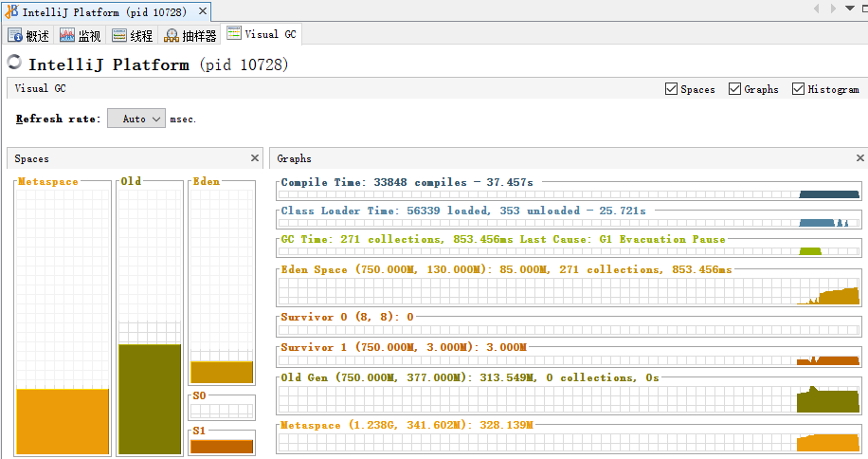Click the Java icon on the document tab
The height and width of the screenshot is (459, 868).
point(11,11)
